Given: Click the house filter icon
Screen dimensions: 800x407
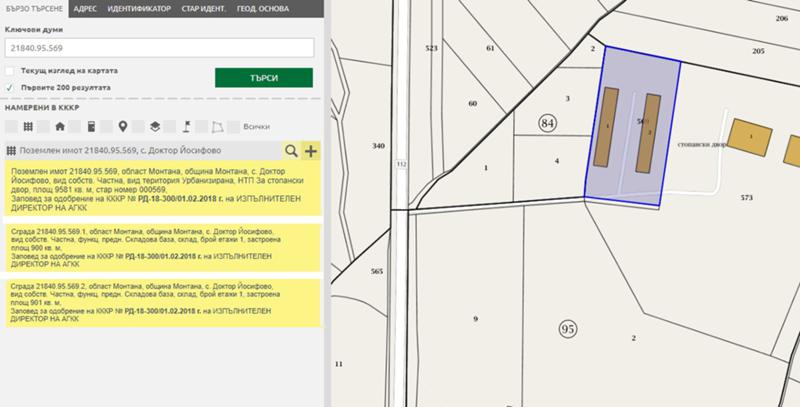Looking at the screenshot, I should point(60,127).
